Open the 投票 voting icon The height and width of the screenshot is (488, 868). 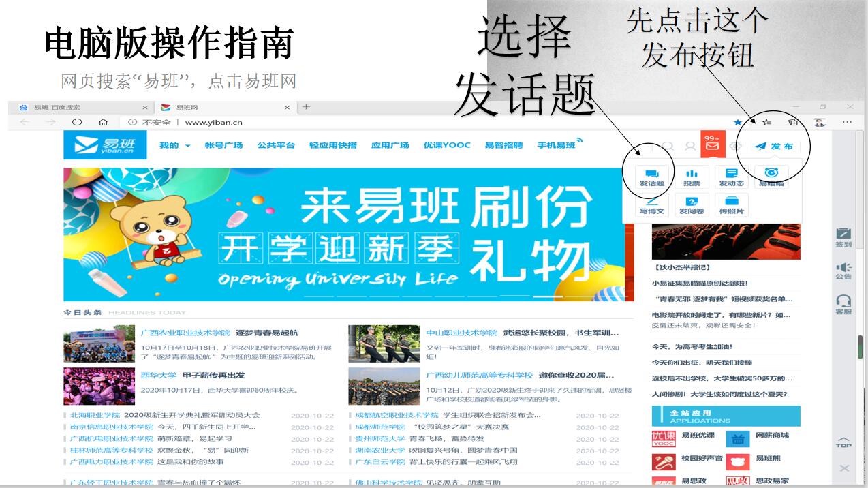692,177
